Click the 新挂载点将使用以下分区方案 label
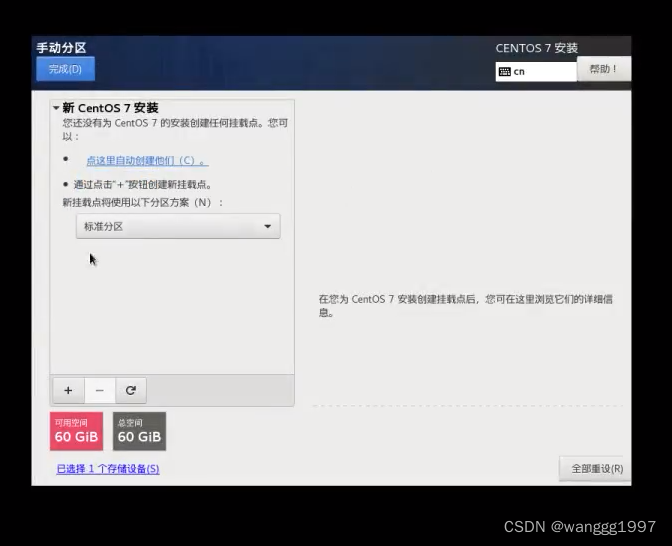This screenshot has height=546, width=672. coord(143,202)
